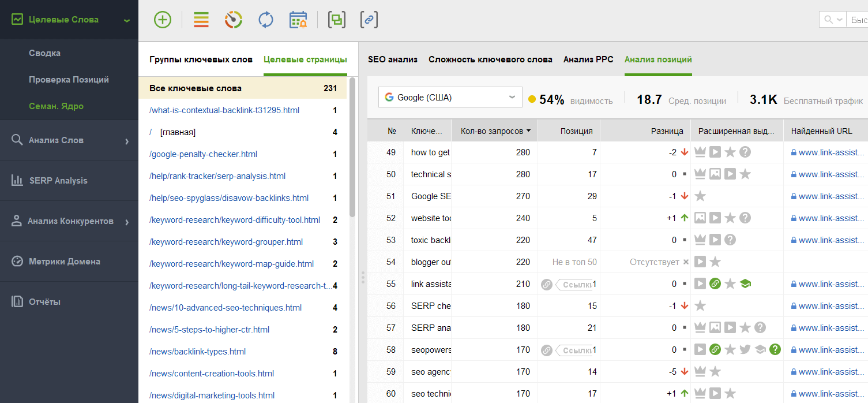Select the Целевые страницы tab
This screenshot has height=403, width=868.
tap(305, 59)
